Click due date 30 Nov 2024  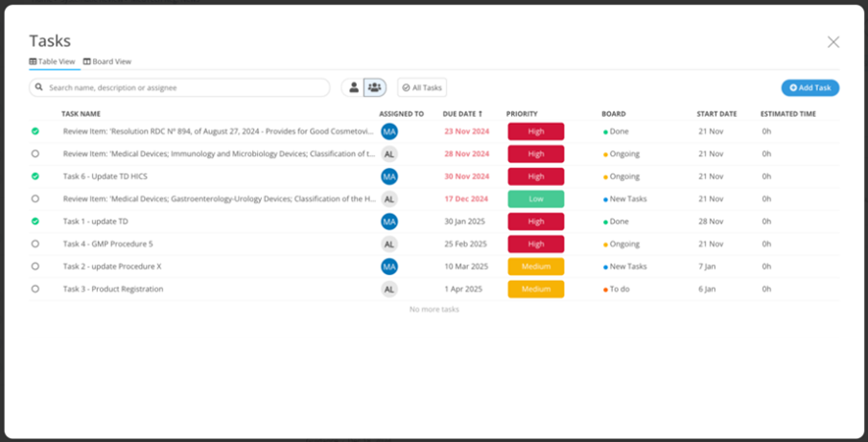click(467, 176)
